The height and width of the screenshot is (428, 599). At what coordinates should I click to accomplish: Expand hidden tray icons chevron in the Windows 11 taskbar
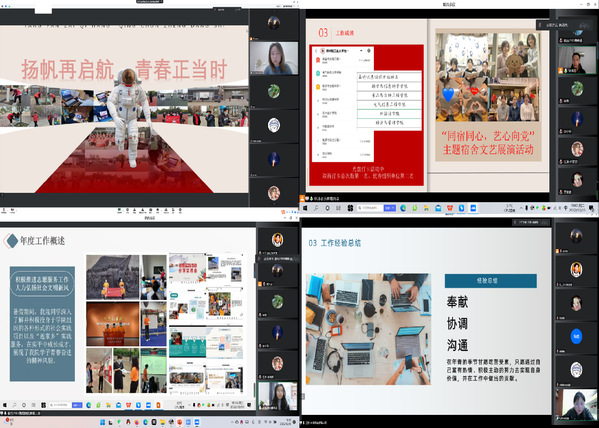point(232,422)
